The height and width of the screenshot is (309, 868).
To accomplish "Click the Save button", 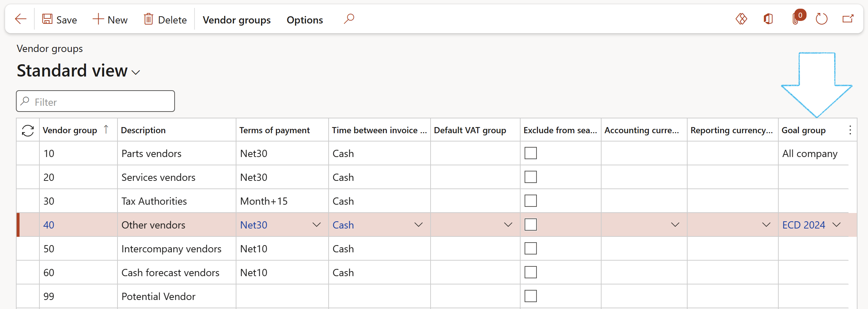I will tap(60, 19).
